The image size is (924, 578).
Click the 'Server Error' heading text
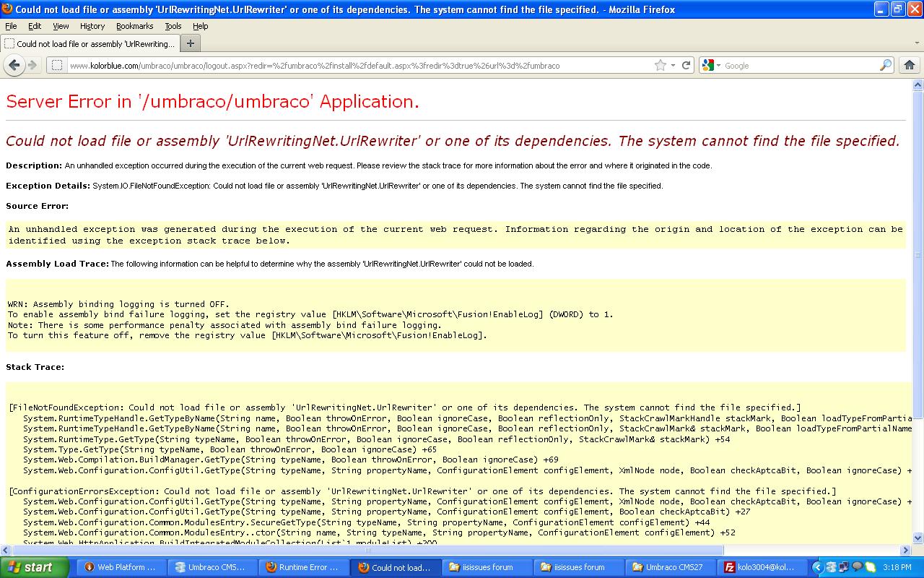212,102
